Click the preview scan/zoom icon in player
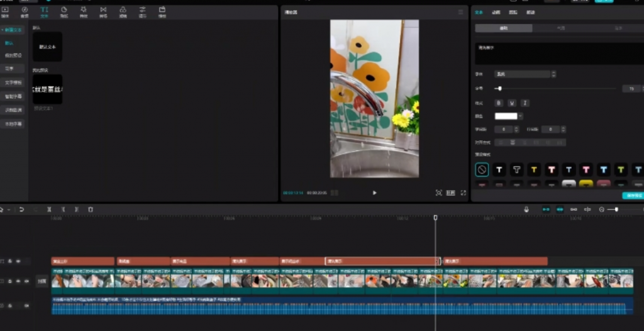Image resolution: width=644 pixels, height=331 pixels. pyautogui.click(x=438, y=193)
